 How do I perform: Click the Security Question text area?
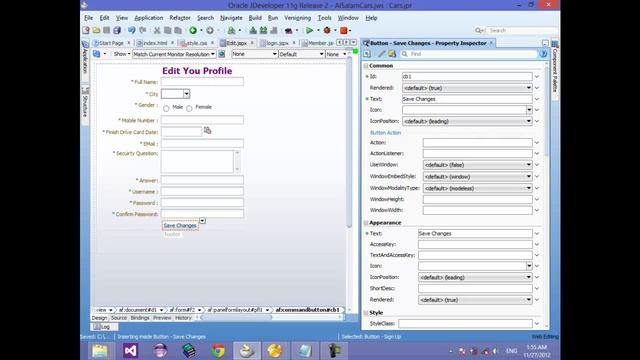click(x=197, y=162)
